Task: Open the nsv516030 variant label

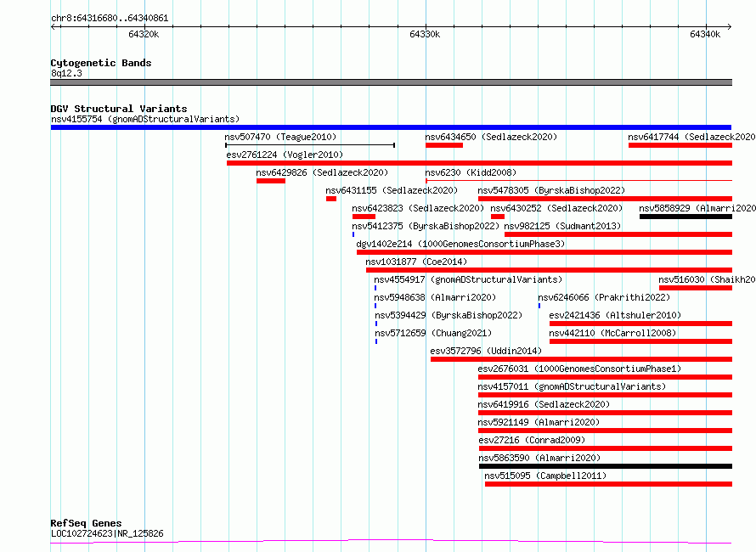Action: click(x=707, y=279)
